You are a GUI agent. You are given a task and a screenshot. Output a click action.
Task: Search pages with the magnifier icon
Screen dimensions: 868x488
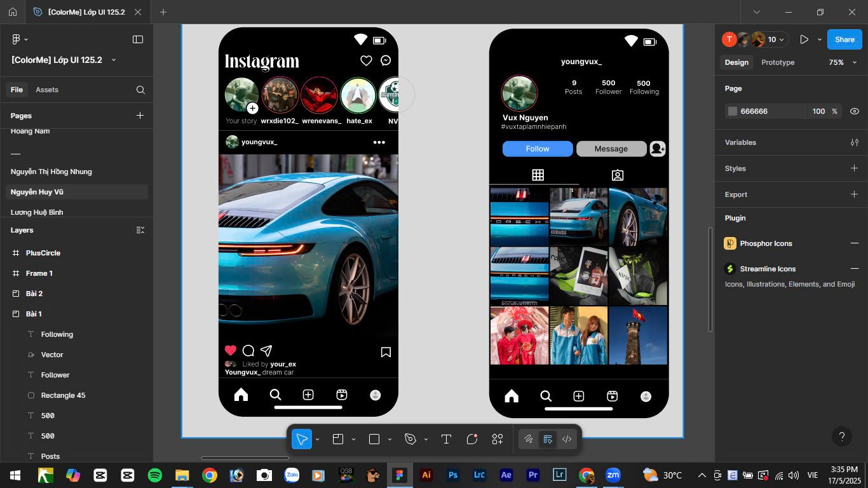(x=140, y=90)
